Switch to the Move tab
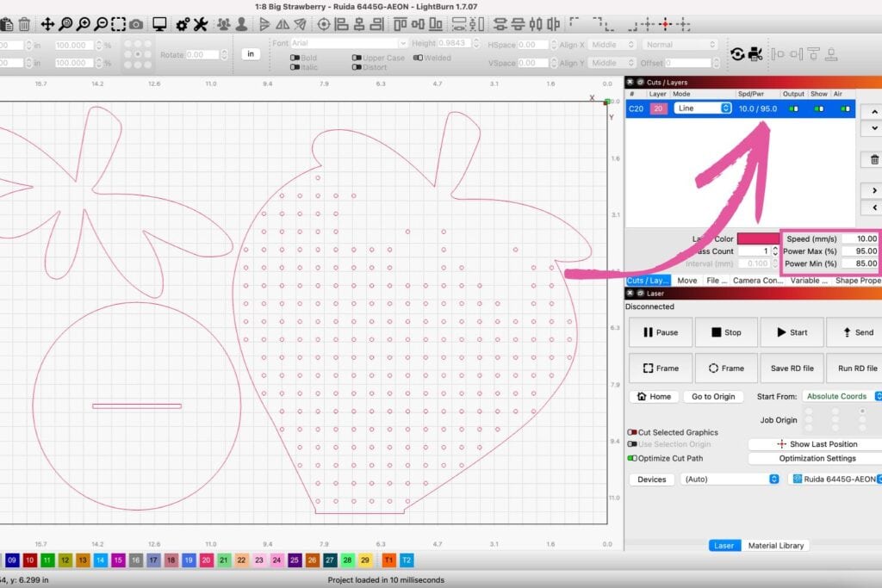 (x=686, y=280)
